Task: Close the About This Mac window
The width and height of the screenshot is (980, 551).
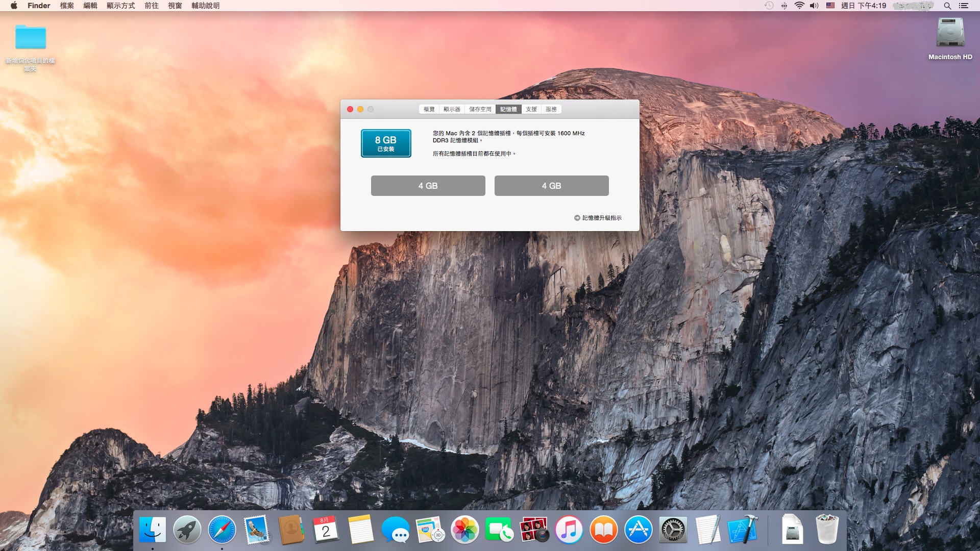Action: click(350, 109)
